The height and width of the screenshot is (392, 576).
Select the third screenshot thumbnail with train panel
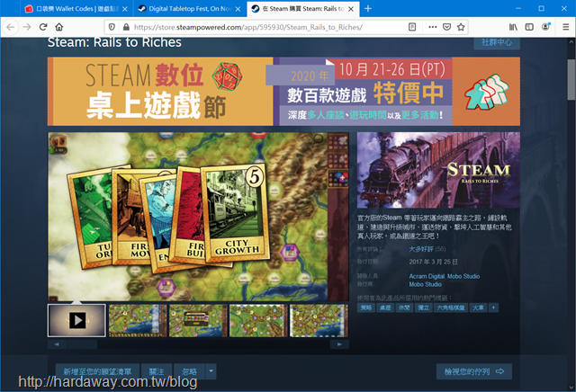click(x=198, y=320)
